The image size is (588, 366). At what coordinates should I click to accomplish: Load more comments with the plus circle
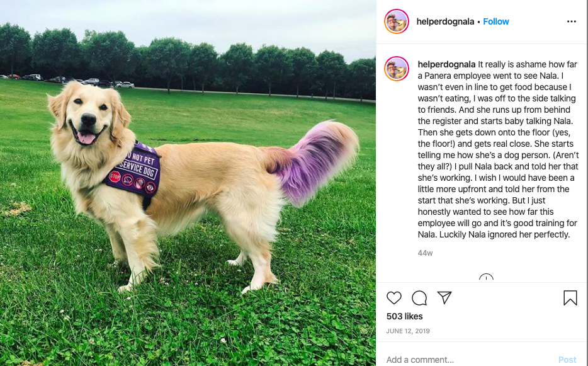tap(486, 278)
